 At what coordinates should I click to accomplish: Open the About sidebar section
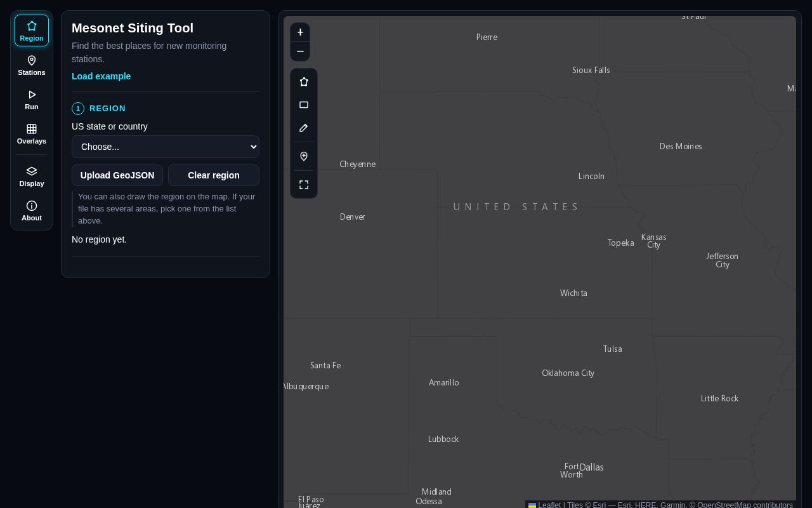coord(32,211)
